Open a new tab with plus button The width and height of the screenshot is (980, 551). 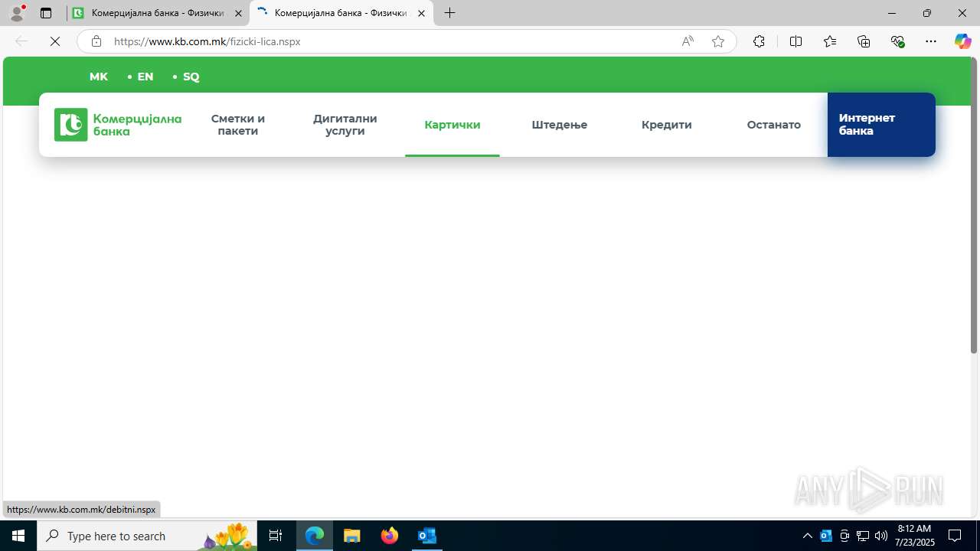450,13
